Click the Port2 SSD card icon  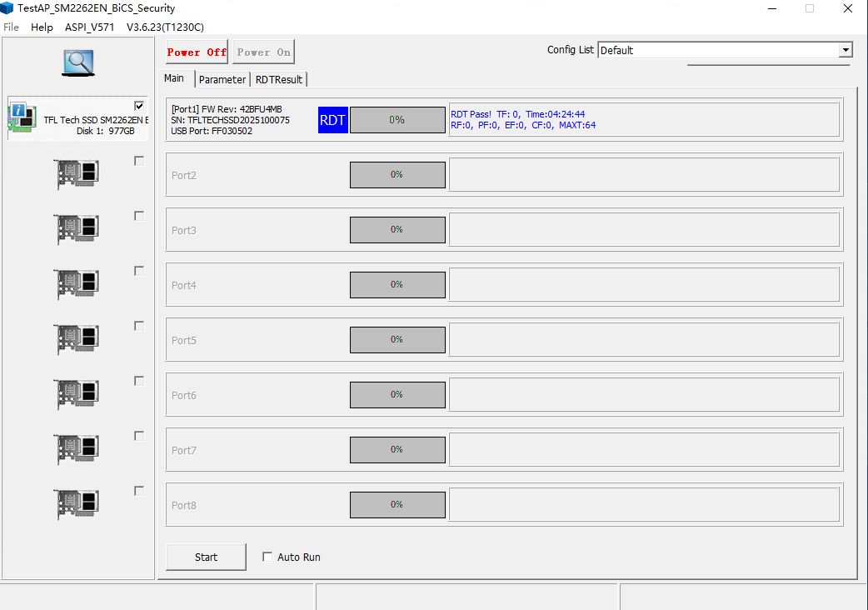click(77, 173)
